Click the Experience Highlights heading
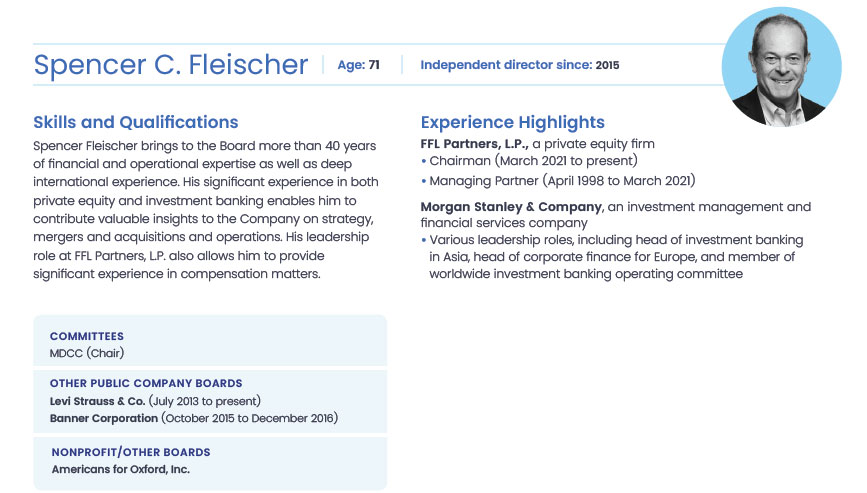The height and width of the screenshot is (493, 867). pos(512,122)
